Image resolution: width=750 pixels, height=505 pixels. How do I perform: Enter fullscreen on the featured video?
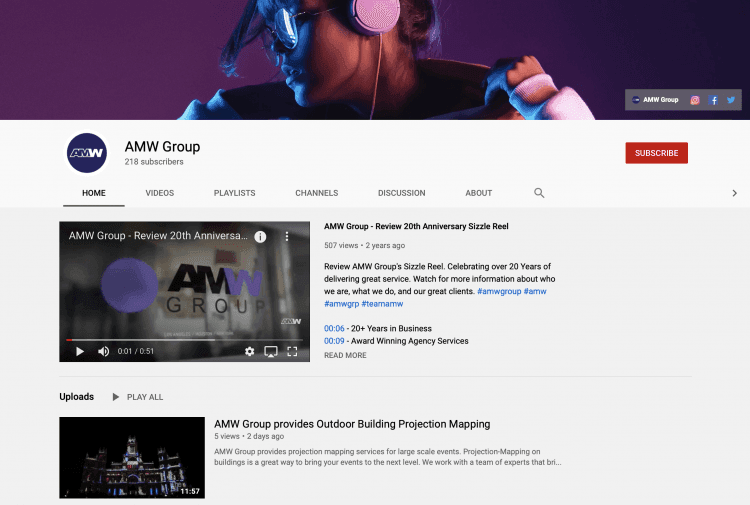[292, 351]
